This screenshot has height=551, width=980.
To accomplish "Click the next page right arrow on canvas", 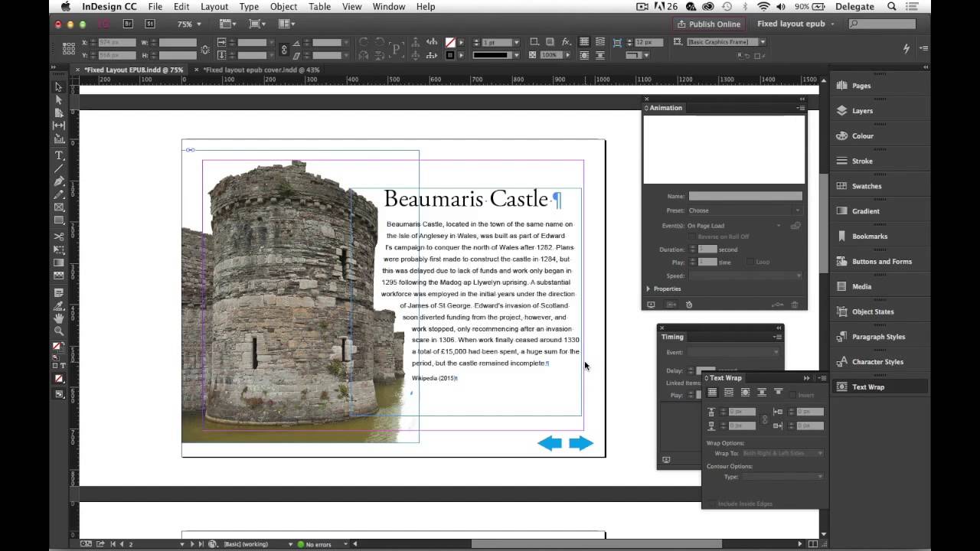I will tap(581, 443).
